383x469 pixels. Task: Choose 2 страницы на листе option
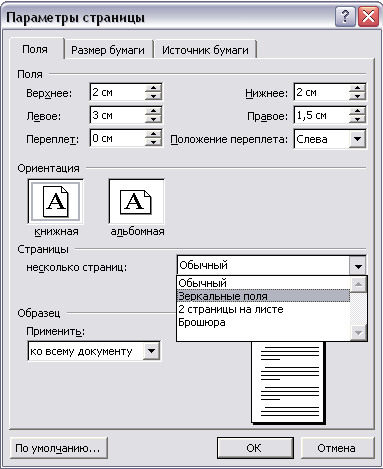coord(263,309)
